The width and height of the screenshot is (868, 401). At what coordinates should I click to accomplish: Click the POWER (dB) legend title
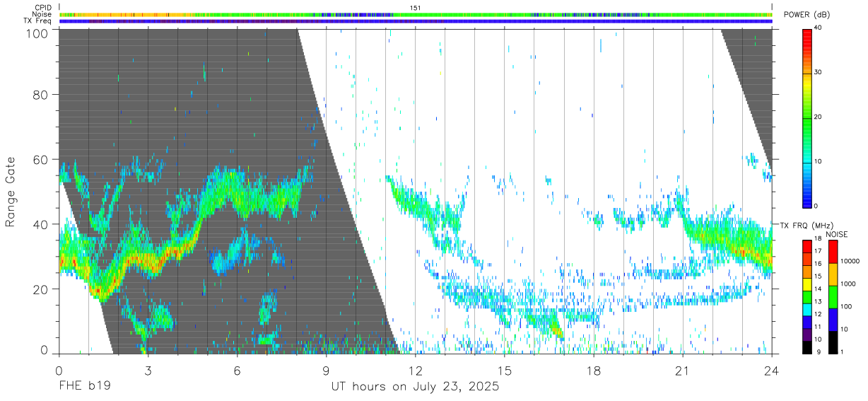[807, 15]
